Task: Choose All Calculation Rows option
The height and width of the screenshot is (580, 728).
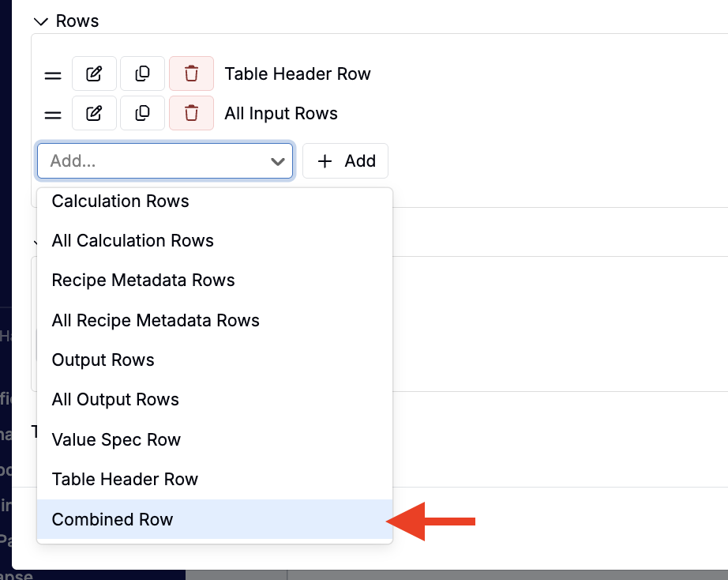Action: coord(133,240)
